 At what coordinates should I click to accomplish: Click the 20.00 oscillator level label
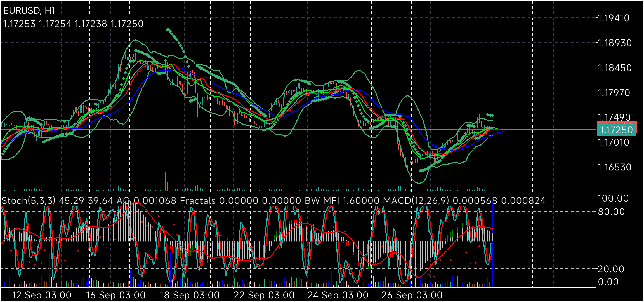tap(611, 269)
